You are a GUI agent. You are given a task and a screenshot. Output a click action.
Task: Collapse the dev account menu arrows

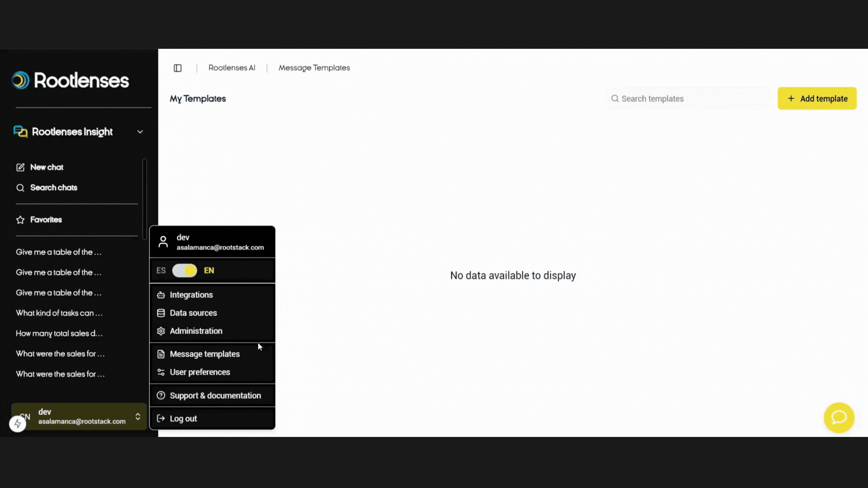tap(138, 417)
